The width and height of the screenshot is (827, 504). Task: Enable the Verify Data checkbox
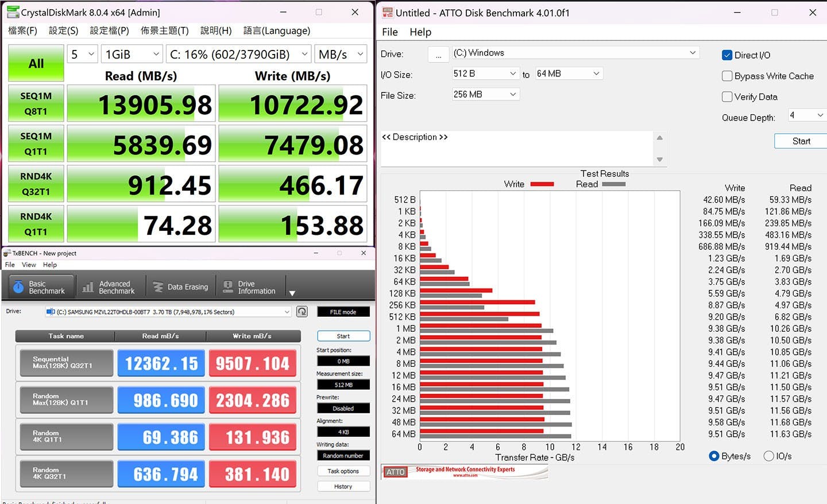(x=727, y=96)
